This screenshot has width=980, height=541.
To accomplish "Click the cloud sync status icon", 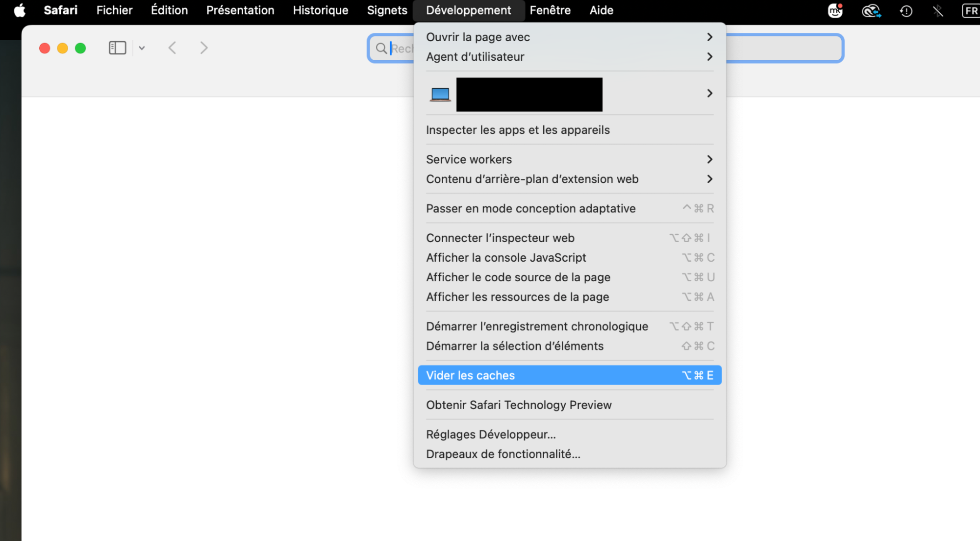I will (871, 10).
